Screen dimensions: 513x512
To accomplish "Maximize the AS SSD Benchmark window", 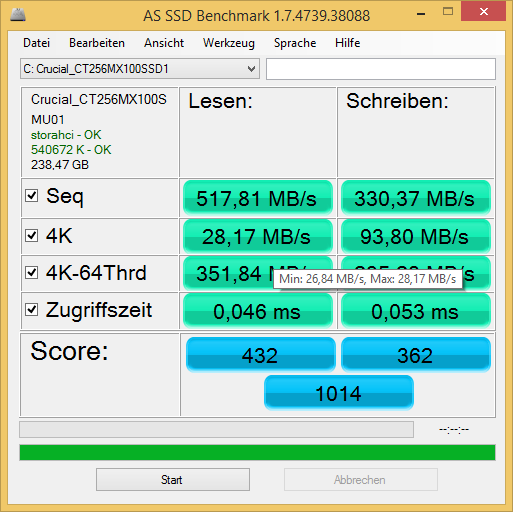I will pos(448,12).
